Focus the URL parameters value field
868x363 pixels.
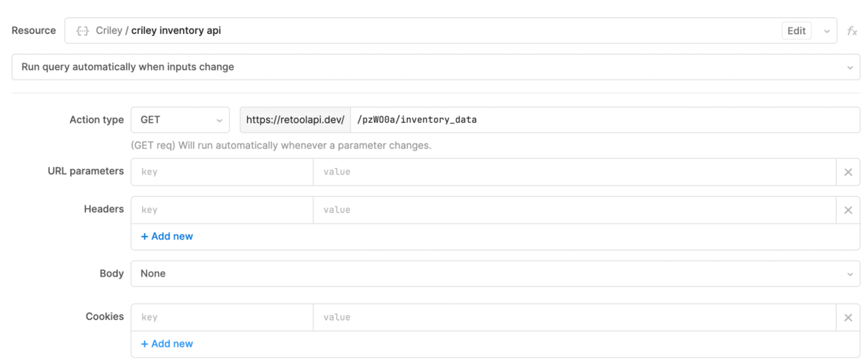[x=574, y=172]
